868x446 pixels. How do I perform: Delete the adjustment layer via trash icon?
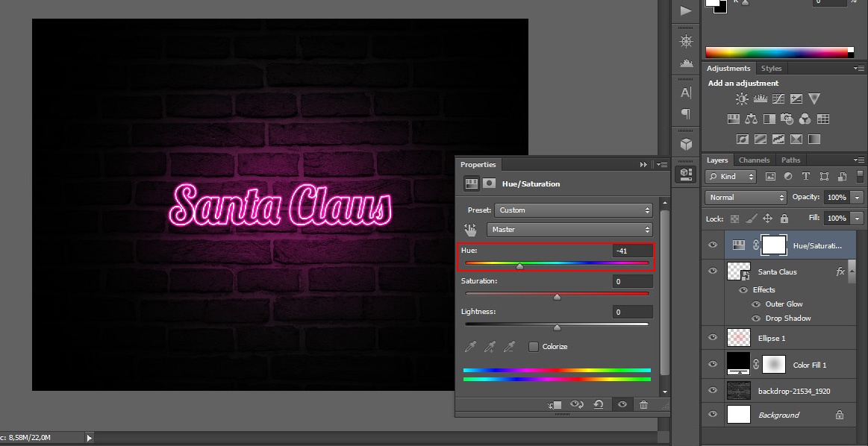(643, 404)
